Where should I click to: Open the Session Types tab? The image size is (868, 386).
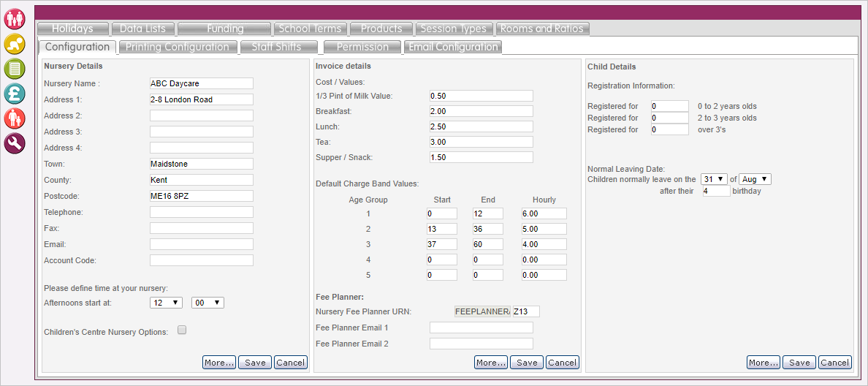coord(454,29)
